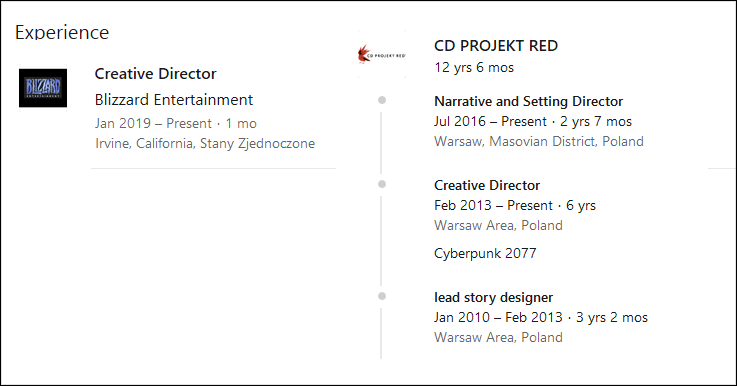Screen dimensions: 737x386
Task: Click the 12 yrs 6 mos total duration
Action: (x=474, y=67)
